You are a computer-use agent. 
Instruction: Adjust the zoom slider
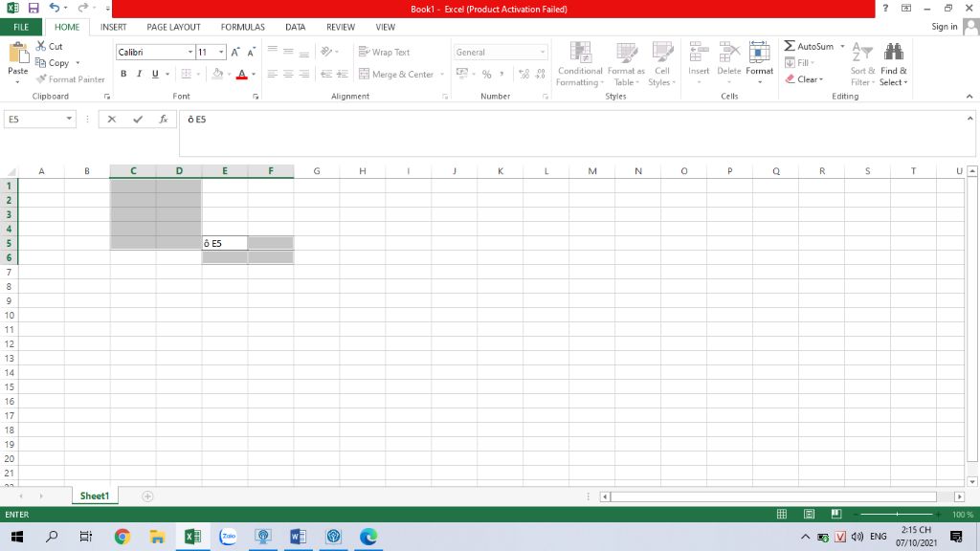(897, 514)
